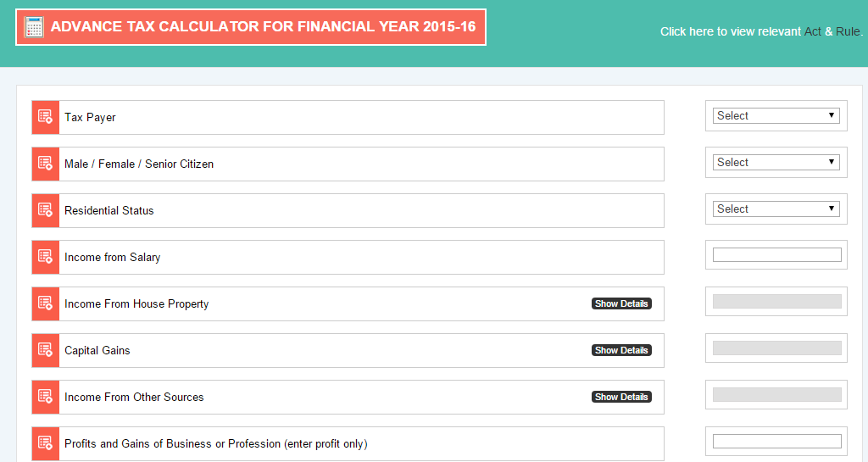
Task: Click the Income From Other Sources icon
Action: pos(46,397)
